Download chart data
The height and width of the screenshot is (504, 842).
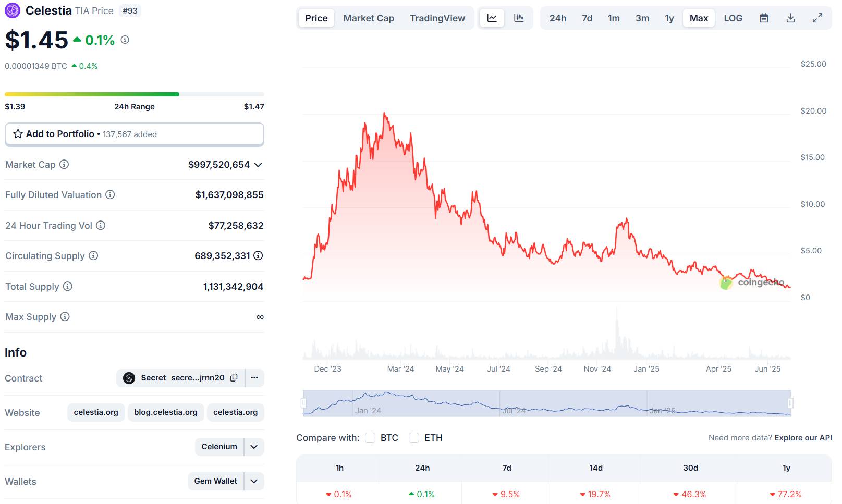791,18
